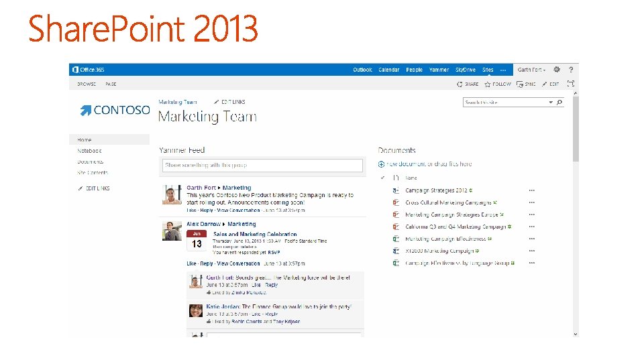Click Campaign Effectiveness by Language Group icon
This screenshot has width=644, height=362.
click(396, 263)
